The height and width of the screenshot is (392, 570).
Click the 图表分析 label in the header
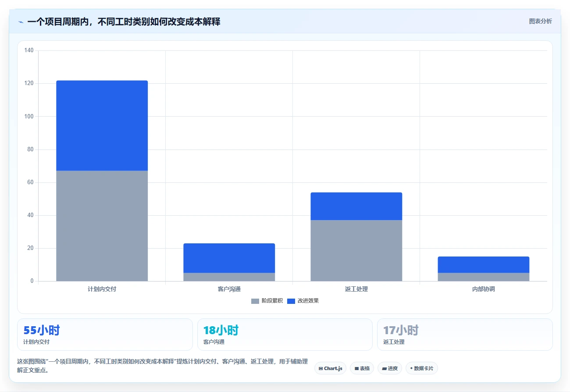coord(540,21)
